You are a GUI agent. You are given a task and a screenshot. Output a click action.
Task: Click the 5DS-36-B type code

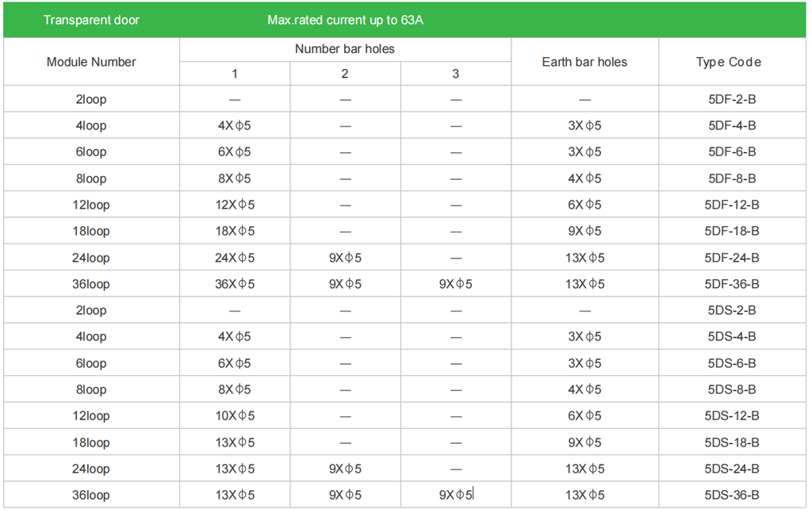click(x=732, y=495)
